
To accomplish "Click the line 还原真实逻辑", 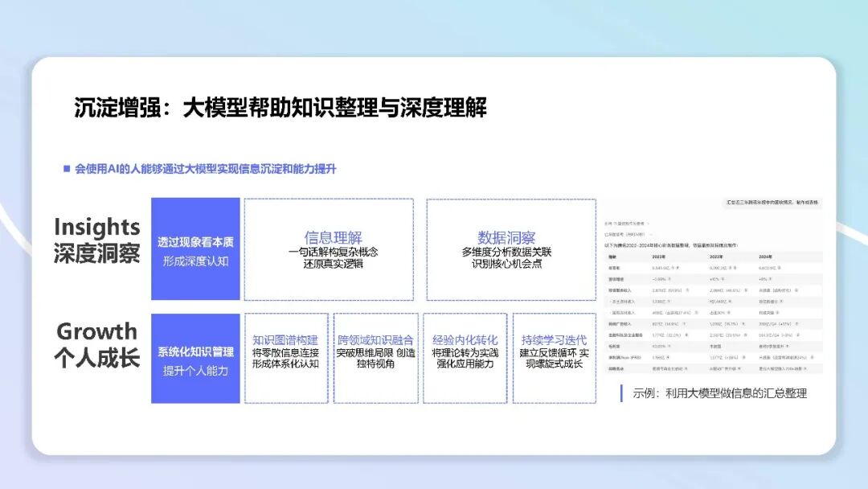I will point(334,264).
